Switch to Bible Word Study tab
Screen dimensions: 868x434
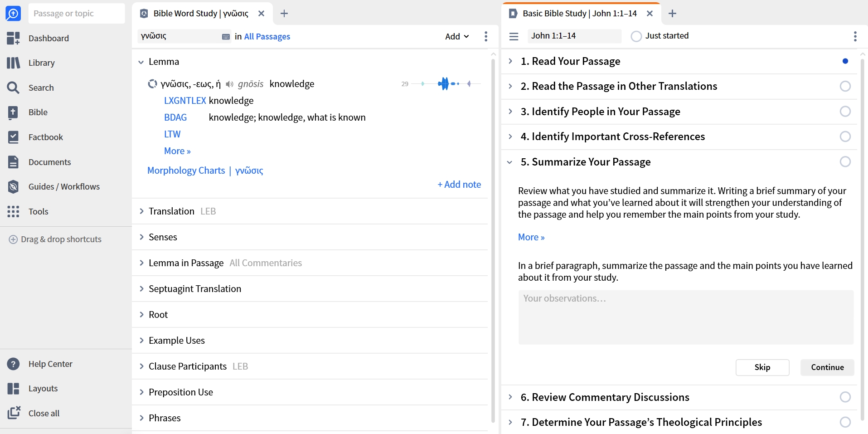tap(200, 14)
